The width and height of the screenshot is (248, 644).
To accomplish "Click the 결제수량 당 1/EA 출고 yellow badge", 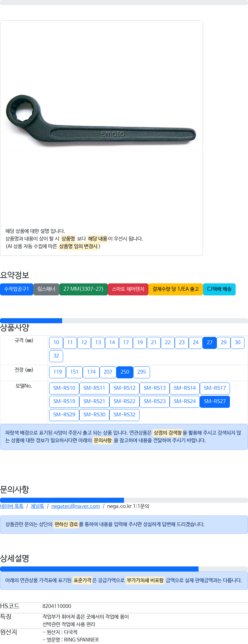I will [176, 289].
